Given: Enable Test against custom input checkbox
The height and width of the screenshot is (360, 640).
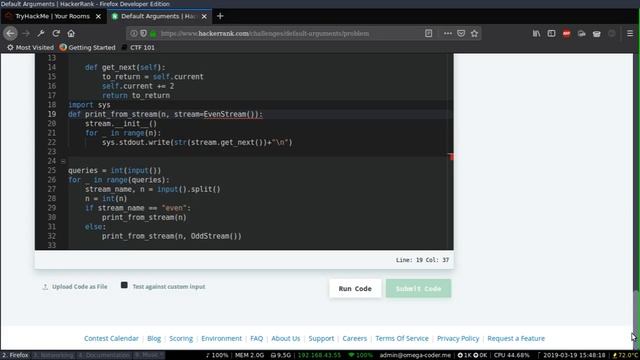Looking at the screenshot, I should pos(124,285).
